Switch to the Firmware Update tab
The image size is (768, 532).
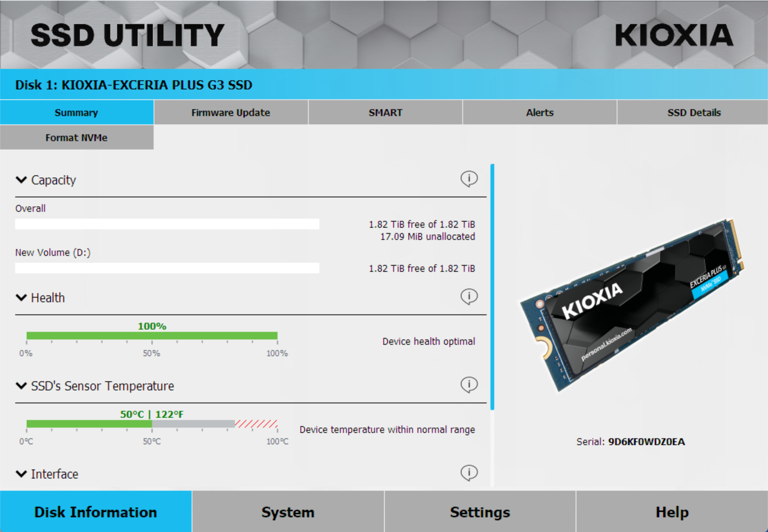(x=231, y=112)
